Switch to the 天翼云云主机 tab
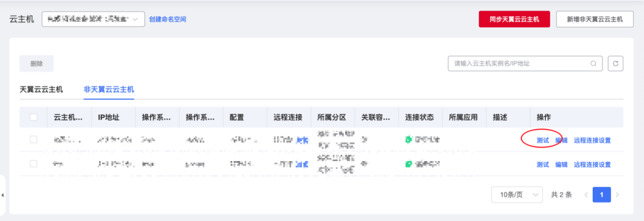 pyautogui.click(x=41, y=90)
